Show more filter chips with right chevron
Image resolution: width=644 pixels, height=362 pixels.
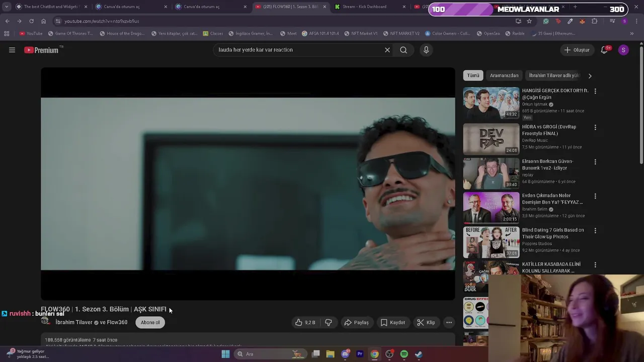click(590, 75)
